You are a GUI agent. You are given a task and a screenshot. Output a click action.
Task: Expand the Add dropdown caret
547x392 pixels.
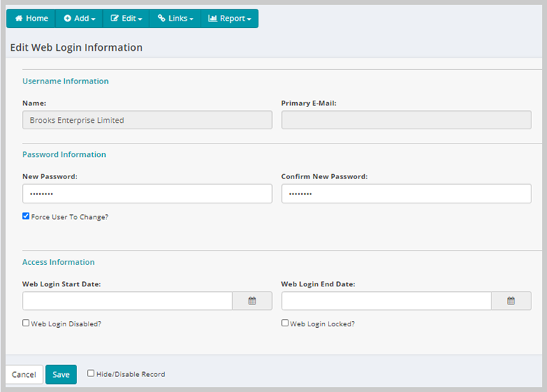point(94,19)
